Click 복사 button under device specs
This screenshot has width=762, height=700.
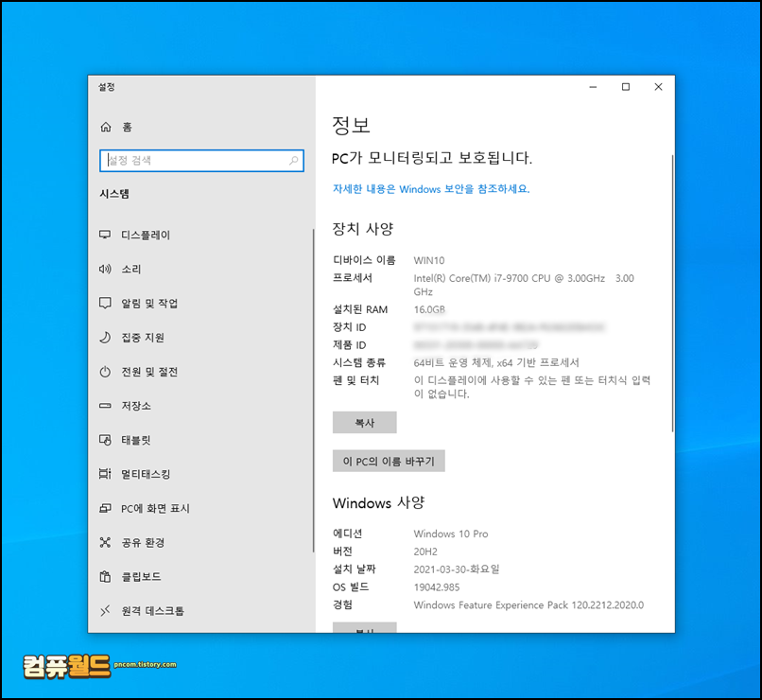(x=365, y=423)
